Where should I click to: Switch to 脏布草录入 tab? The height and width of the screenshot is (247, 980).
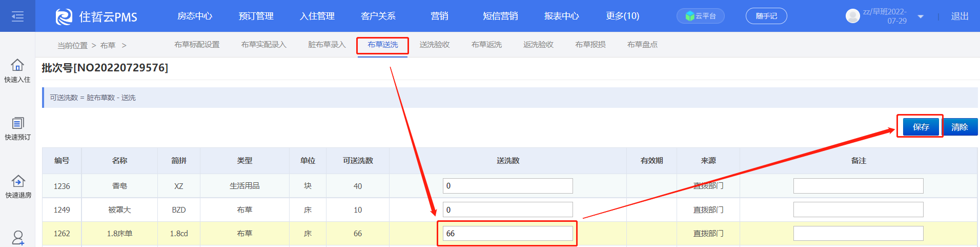[327, 45]
